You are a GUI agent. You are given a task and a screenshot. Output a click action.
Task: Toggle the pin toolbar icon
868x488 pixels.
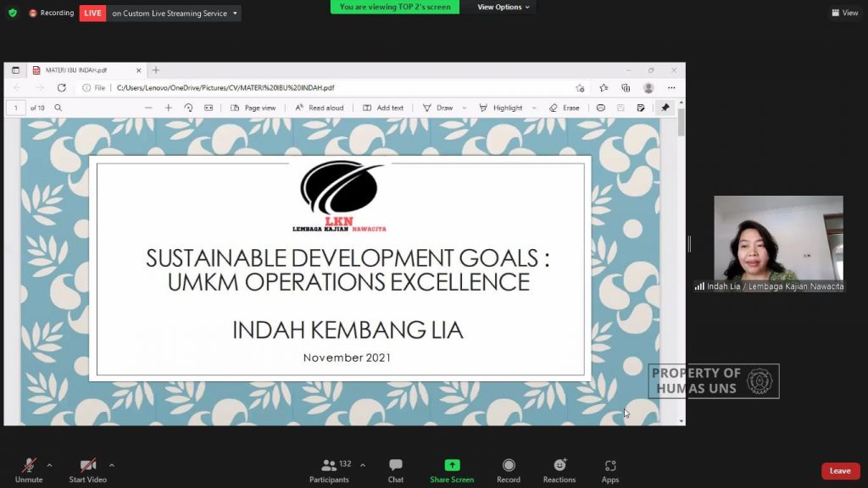665,108
